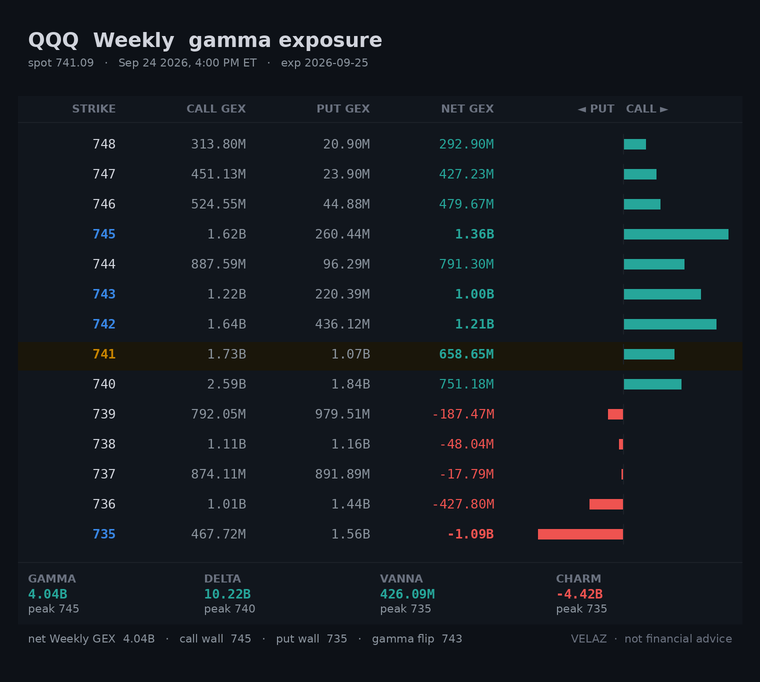760x682 pixels.
Task: Click net GEX value 292.90M
Action: 466,144
